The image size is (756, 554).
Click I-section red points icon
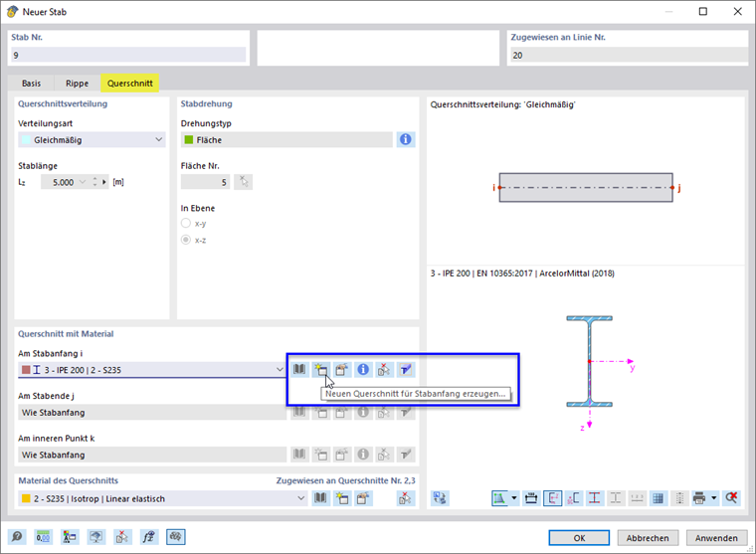coord(595,498)
